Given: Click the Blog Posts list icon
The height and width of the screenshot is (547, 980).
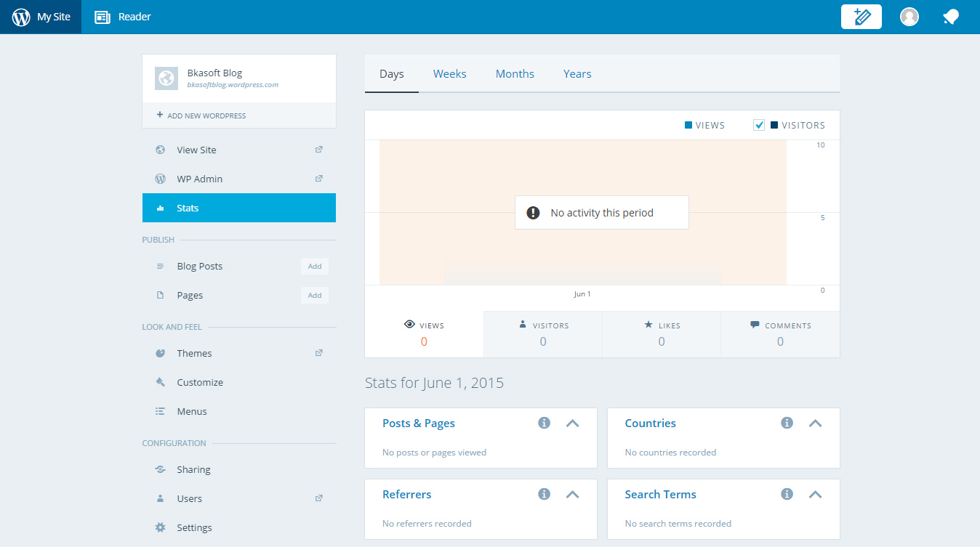Looking at the screenshot, I should pyautogui.click(x=160, y=267).
